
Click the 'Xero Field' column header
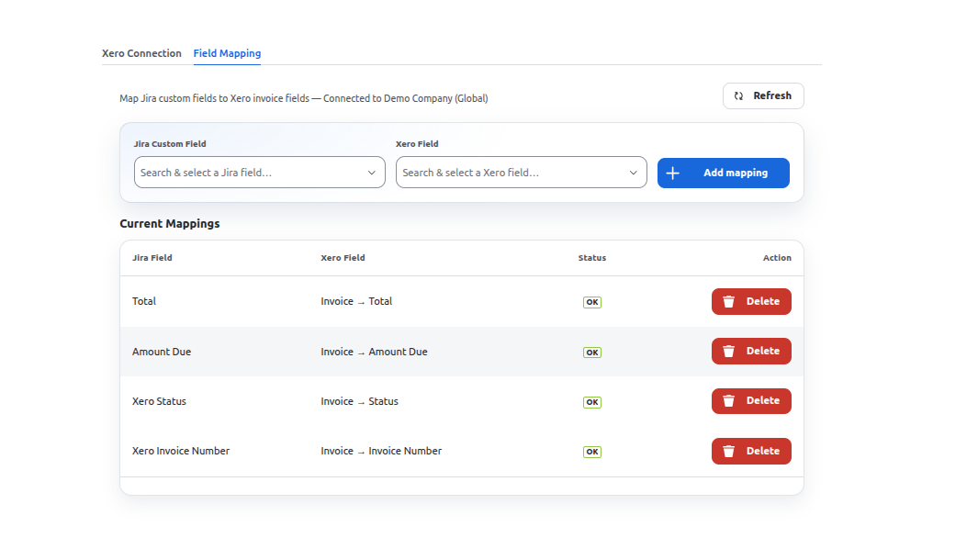point(343,258)
